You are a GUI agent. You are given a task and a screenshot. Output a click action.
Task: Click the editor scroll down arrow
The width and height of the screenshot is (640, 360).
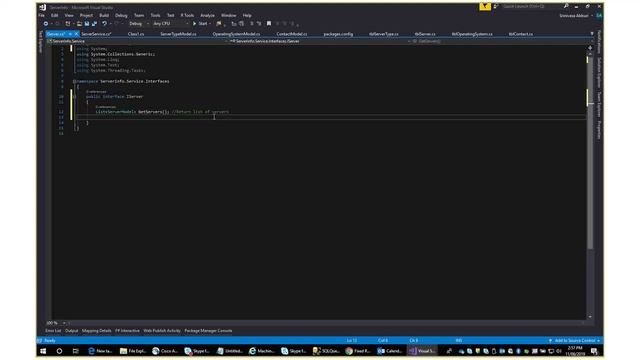590,317
